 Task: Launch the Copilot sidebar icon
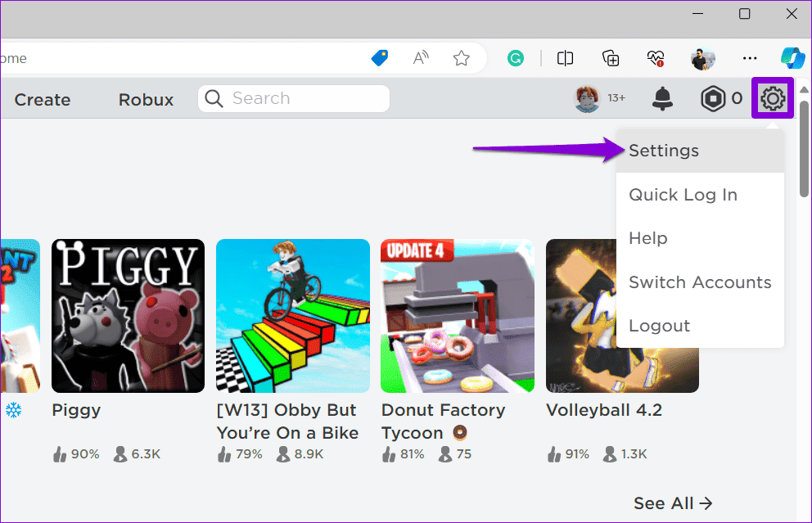coord(793,58)
